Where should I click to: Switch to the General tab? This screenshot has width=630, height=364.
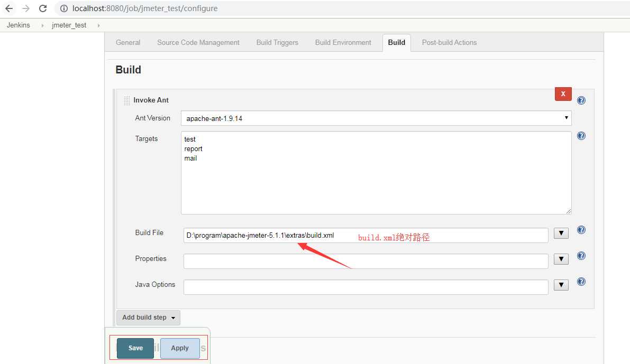tap(128, 43)
